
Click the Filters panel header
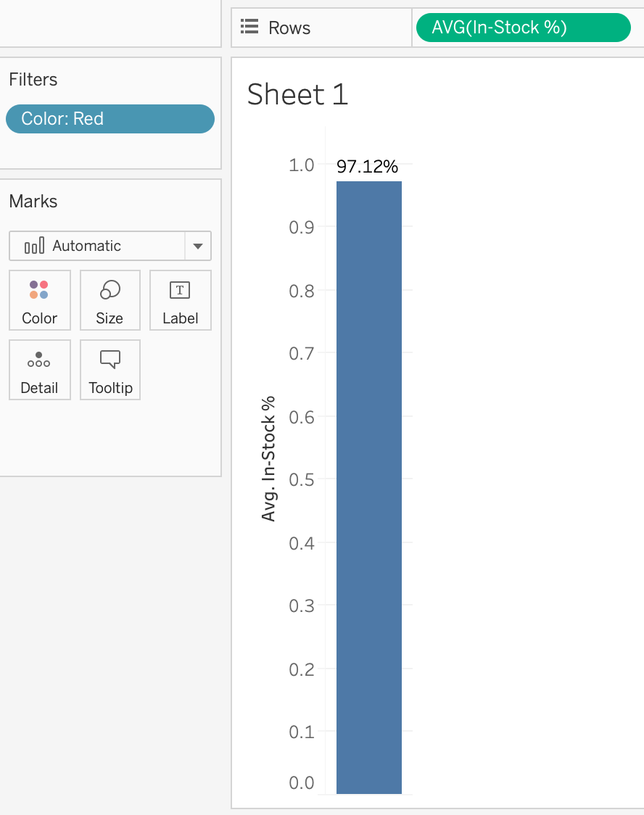click(33, 79)
